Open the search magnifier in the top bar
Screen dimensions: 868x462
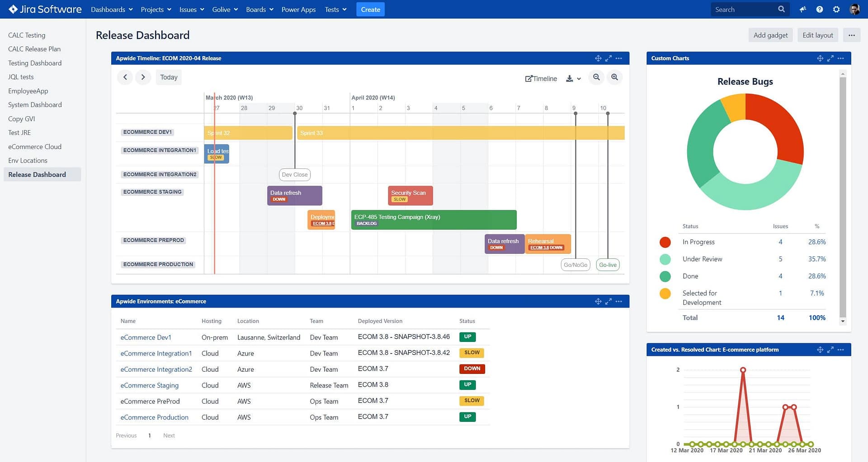[x=781, y=9]
